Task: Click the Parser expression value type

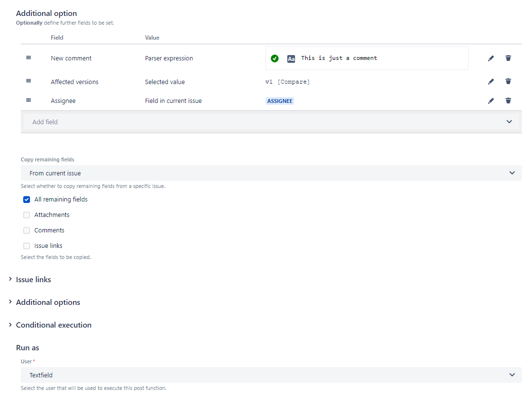Action: point(169,58)
